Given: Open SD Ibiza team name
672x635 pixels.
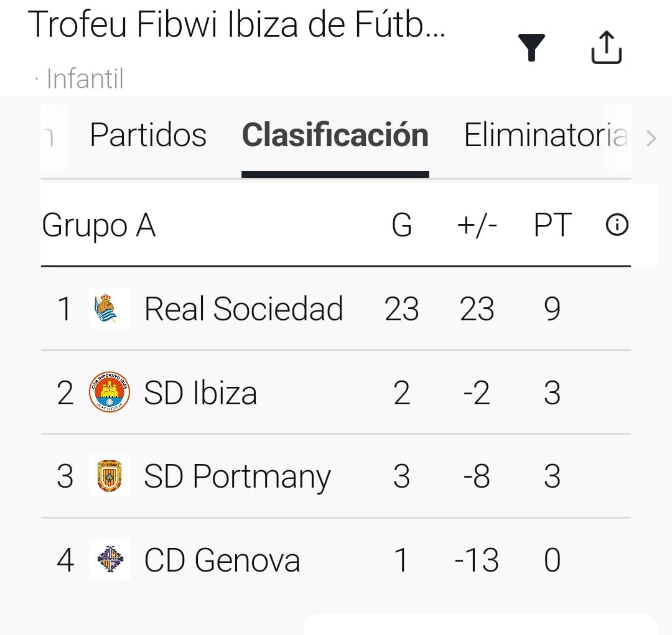Looking at the screenshot, I should click(200, 393).
